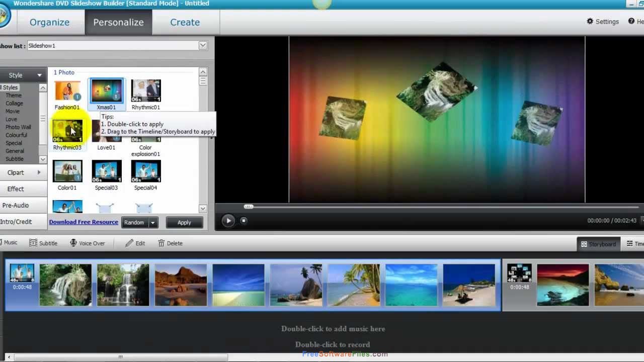644x362 pixels.
Task: Open Settings with the gear icon
Action: [603, 22]
